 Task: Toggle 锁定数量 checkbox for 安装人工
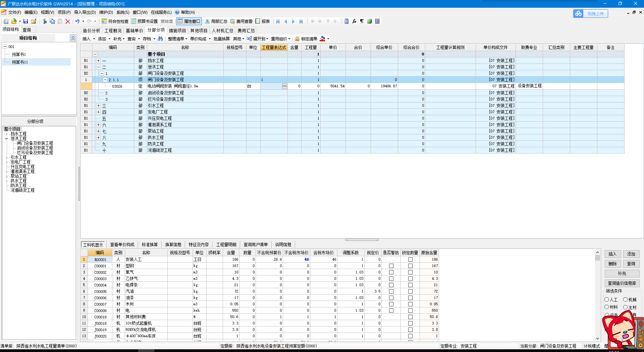(x=410, y=260)
